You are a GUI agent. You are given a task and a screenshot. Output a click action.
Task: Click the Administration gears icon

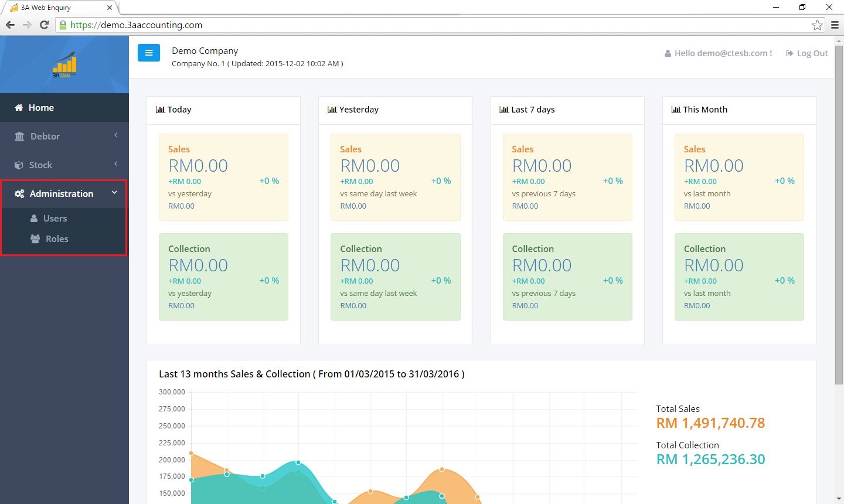click(x=19, y=194)
